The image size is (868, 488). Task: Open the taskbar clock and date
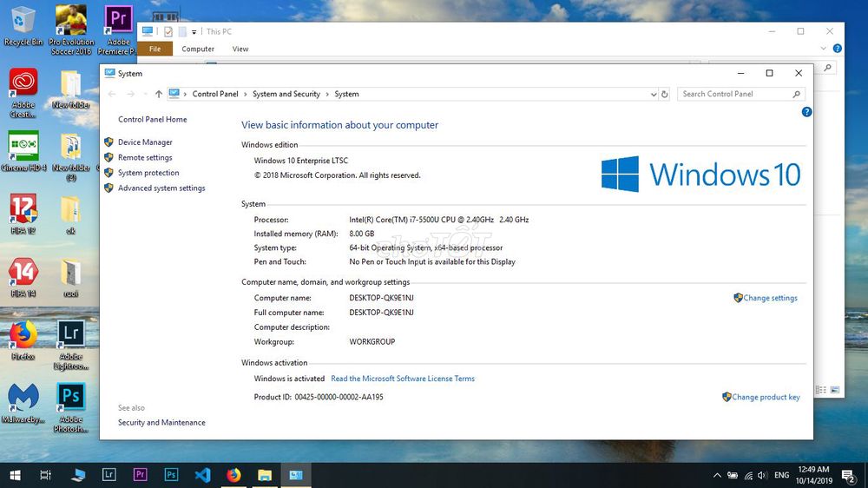point(814,475)
